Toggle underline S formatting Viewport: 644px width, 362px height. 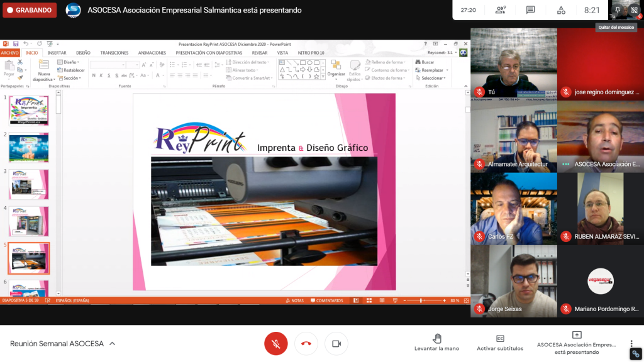coord(109,75)
